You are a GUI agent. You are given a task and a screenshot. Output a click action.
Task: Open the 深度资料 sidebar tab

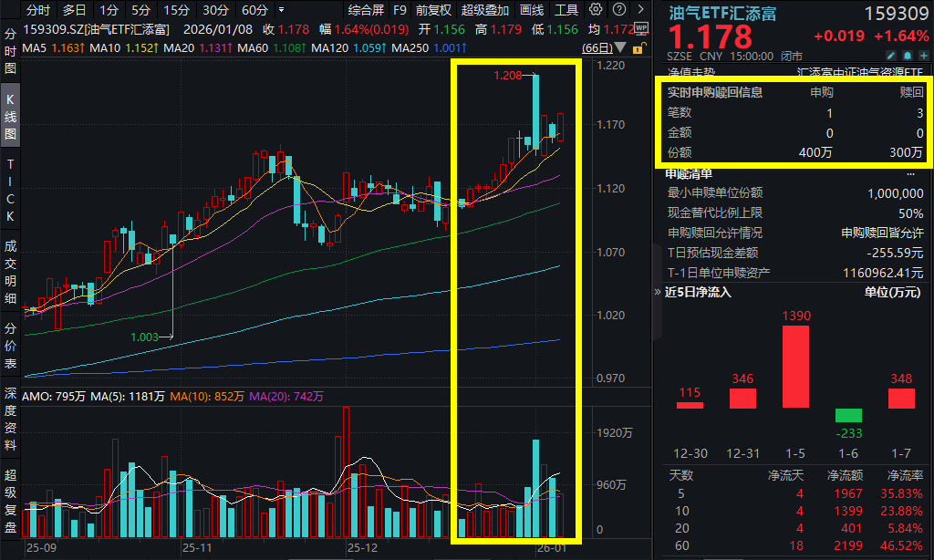tap(10, 419)
